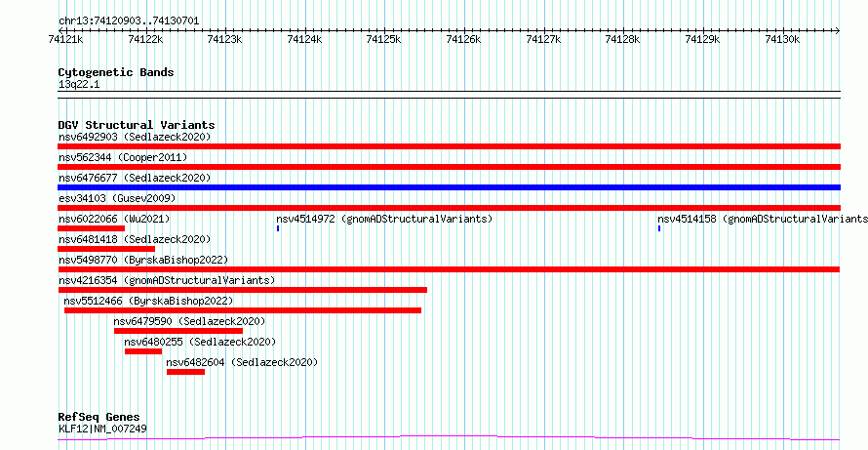Click the magenta KLF12 gene line
The height and width of the screenshot is (450, 868).
pyautogui.click(x=449, y=438)
